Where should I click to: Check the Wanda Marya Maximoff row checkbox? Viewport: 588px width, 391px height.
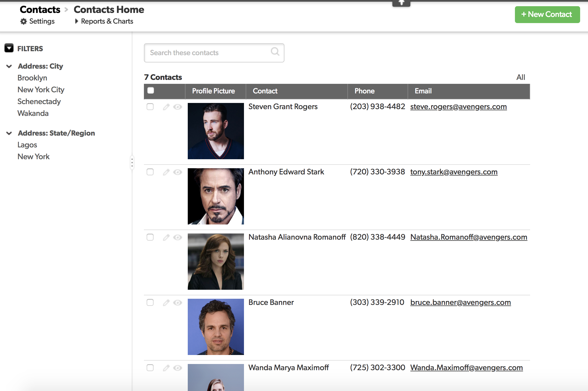(x=150, y=368)
